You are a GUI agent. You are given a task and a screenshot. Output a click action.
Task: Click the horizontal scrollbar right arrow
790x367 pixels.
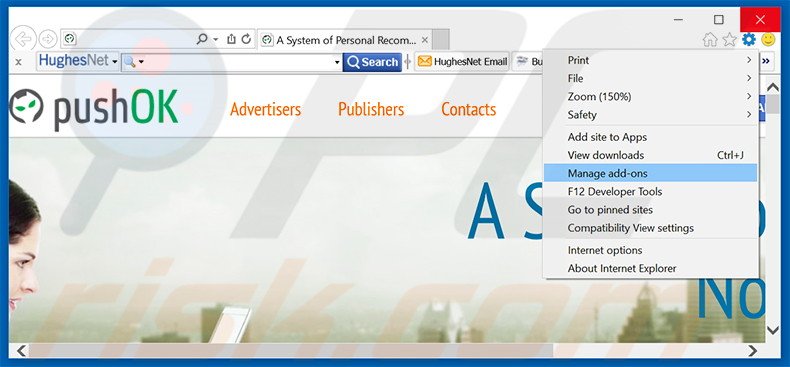(753, 350)
